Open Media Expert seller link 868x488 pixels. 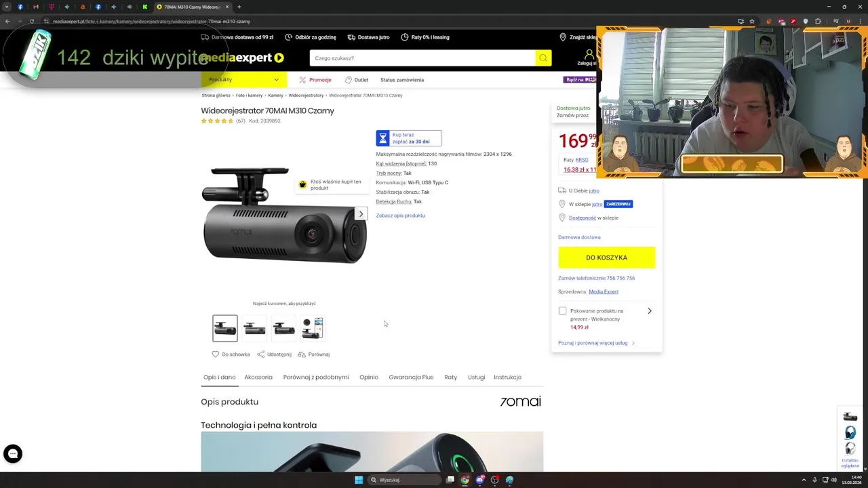pos(604,291)
